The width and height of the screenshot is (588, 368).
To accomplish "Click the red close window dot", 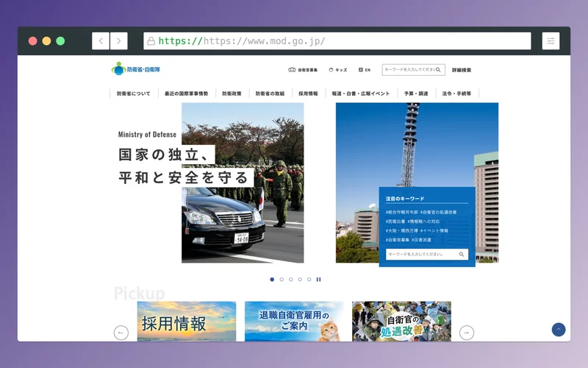I will pos(32,41).
